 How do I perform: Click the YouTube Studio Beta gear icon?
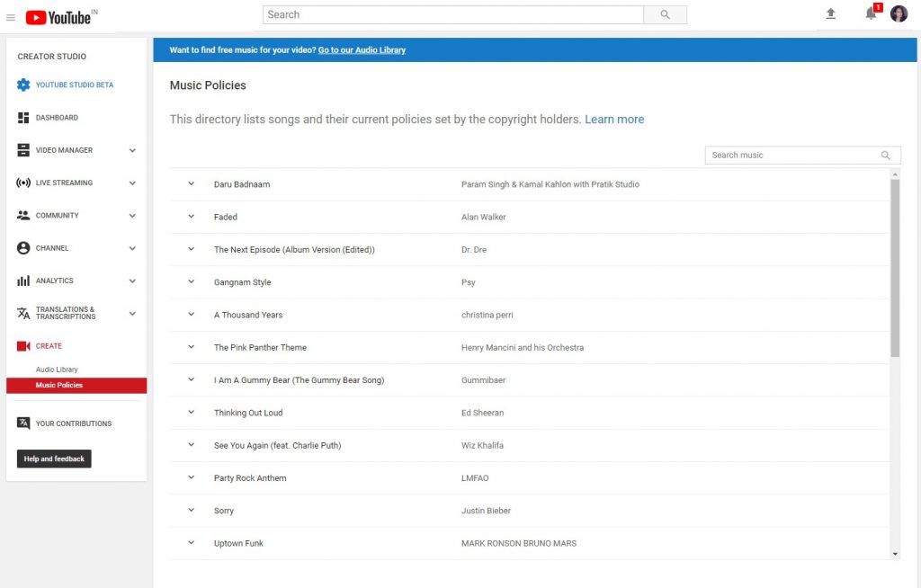tap(23, 85)
